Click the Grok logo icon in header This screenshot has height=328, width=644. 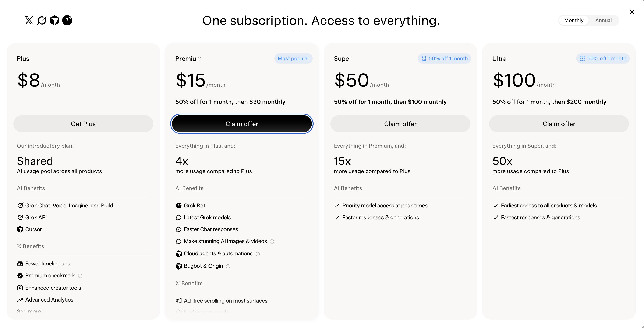click(x=42, y=20)
